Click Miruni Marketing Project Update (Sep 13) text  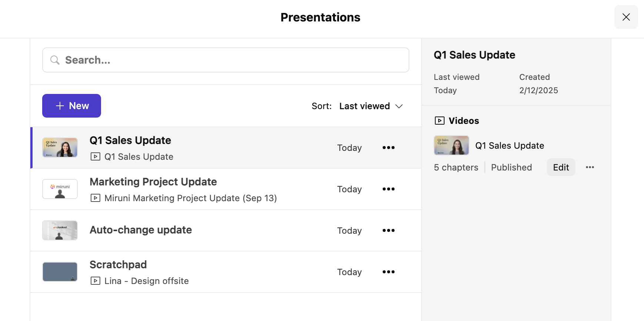tap(191, 198)
